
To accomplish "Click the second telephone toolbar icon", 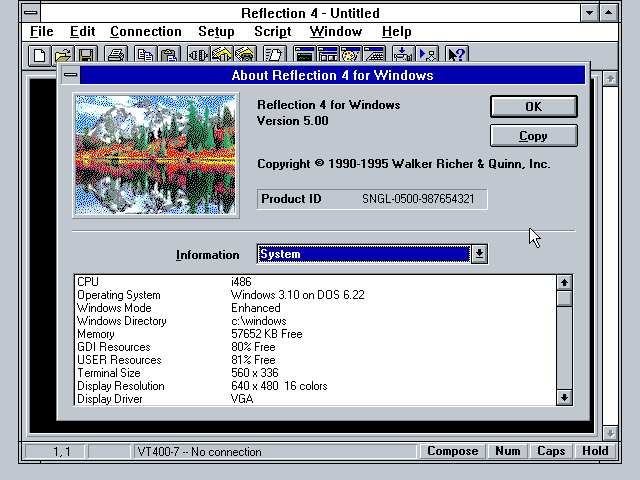I will 245,55.
